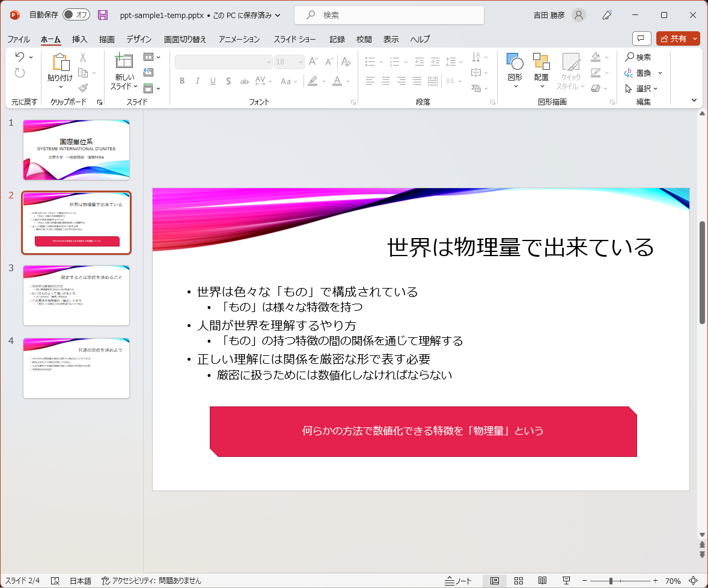
Task: Select slide 3 thumbnail in the panel
Action: (76, 295)
